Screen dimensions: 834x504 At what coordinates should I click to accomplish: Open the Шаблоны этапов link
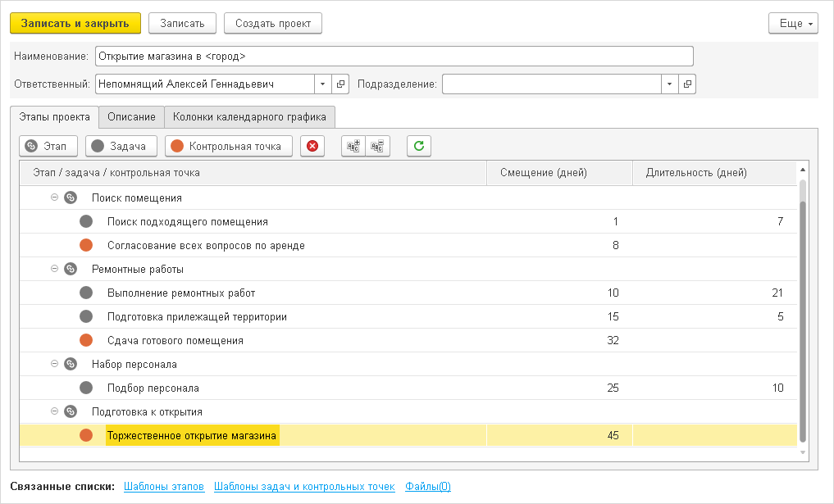tap(164, 487)
